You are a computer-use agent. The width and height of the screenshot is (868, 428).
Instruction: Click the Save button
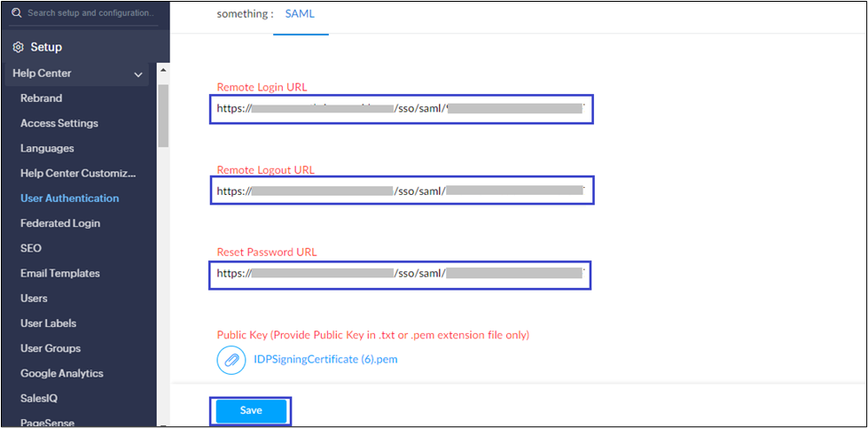pyautogui.click(x=251, y=411)
